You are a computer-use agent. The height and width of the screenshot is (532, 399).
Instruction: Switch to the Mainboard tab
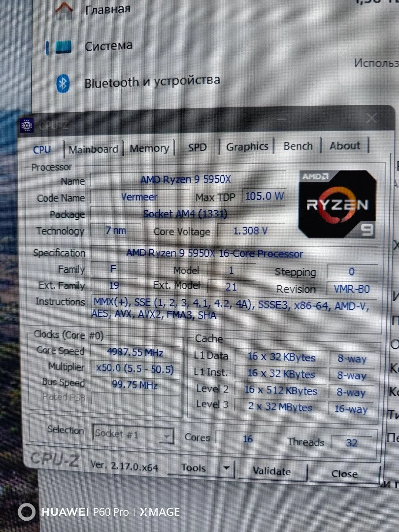click(x=93, y=149)
